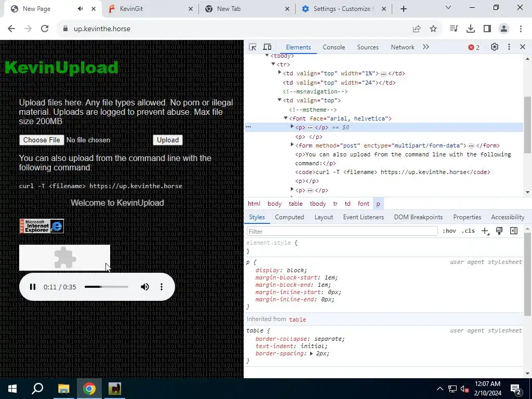This screenshot has width=532, height=399.
Task: Toggle the computed styles sidebar icon
Action: point(514,231)
